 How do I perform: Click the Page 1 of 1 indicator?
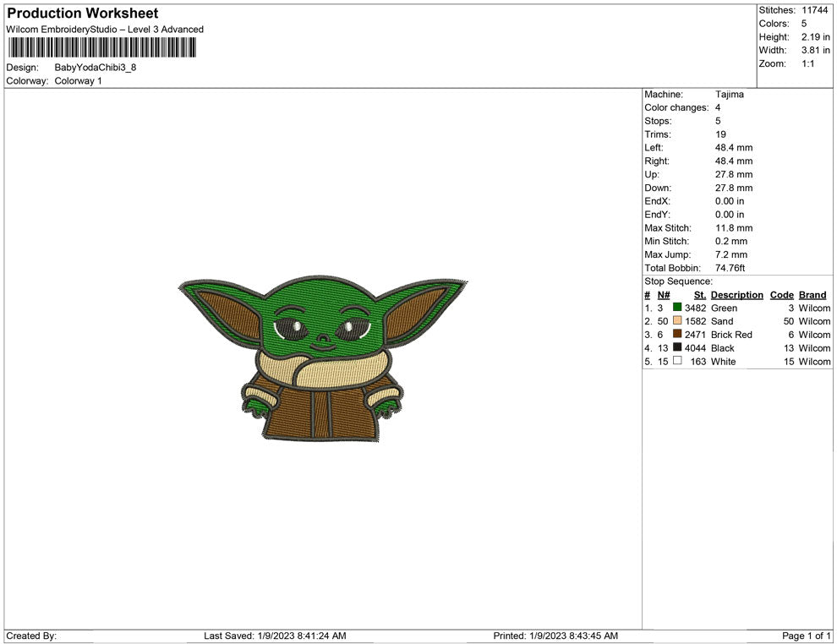(807, 636)
